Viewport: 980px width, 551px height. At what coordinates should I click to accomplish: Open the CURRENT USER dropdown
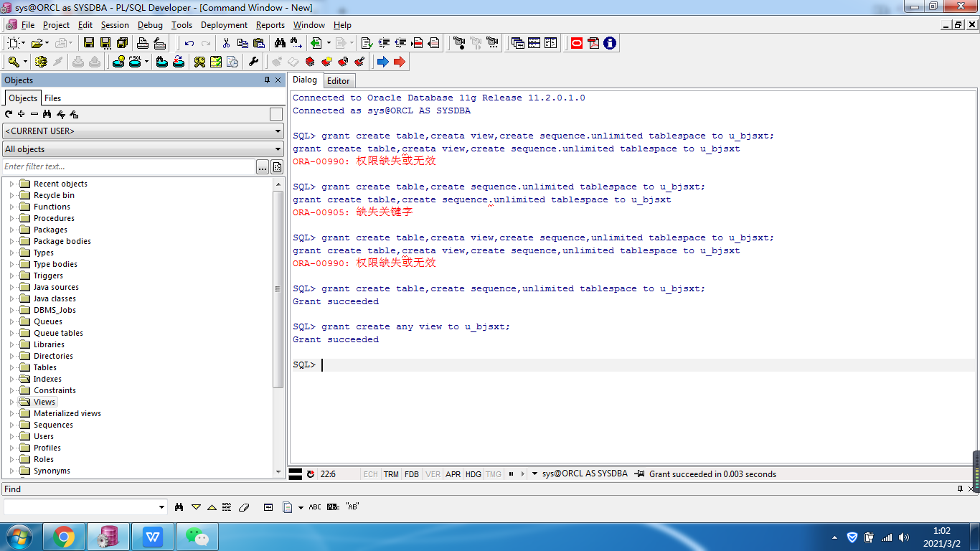(x=278, y=131)
